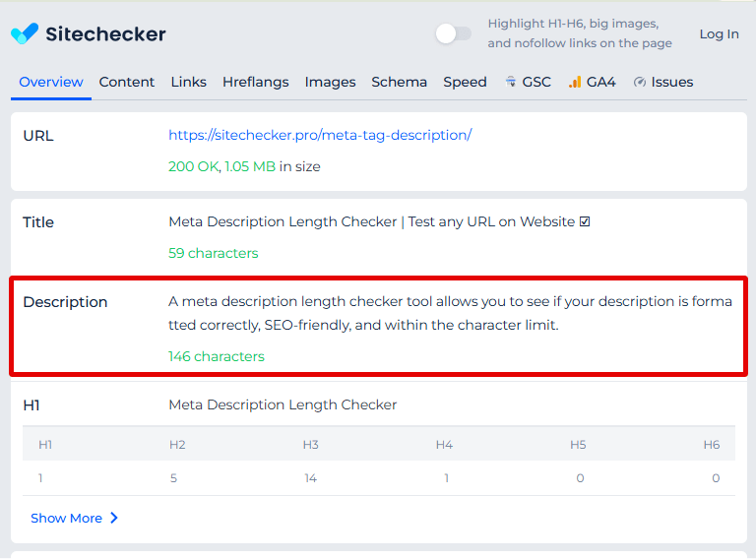Open the Overview tab
This screenshot has height=559, width=756.
click(51, 82)
